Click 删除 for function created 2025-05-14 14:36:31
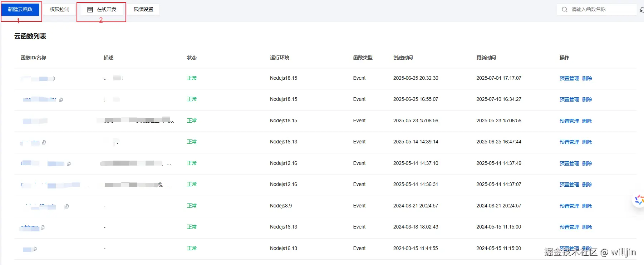This screenshot has height=265, width=644. (x=587, y=185)
